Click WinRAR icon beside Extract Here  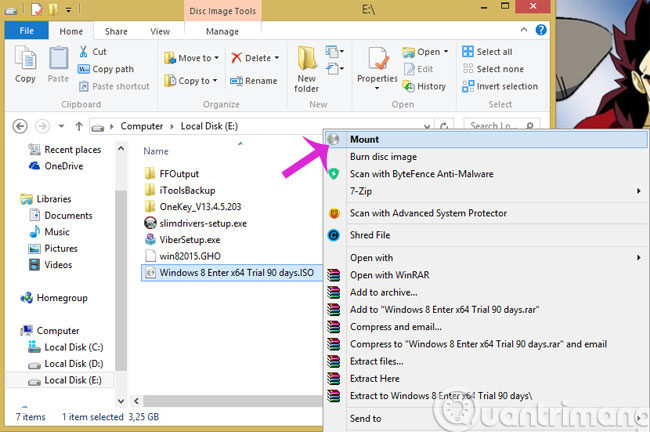tap(333, 379)
